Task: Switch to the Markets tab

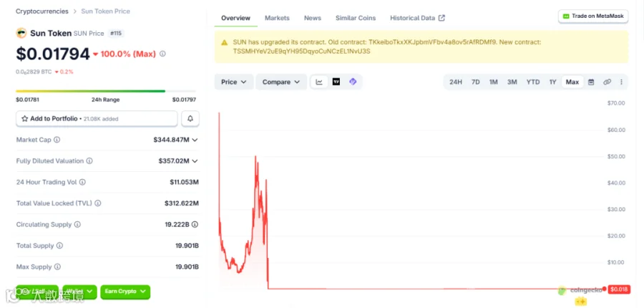Action: click(277, 18)
